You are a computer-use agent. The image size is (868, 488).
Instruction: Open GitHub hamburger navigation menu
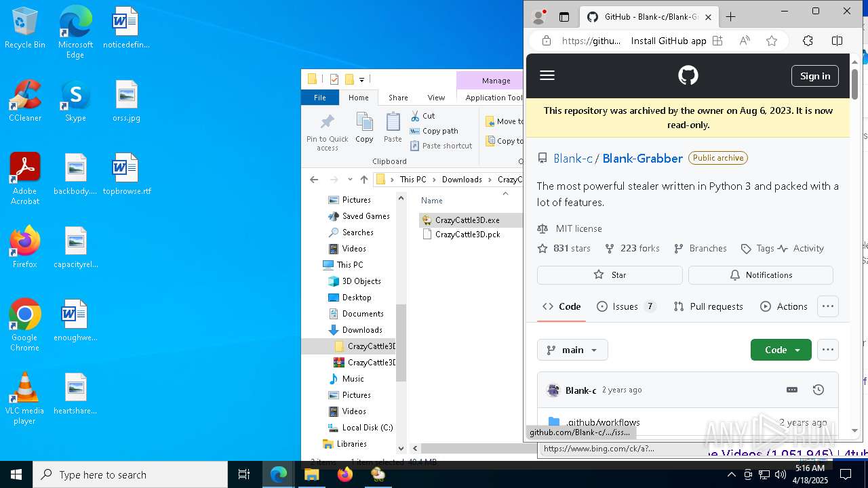(547, 75)
